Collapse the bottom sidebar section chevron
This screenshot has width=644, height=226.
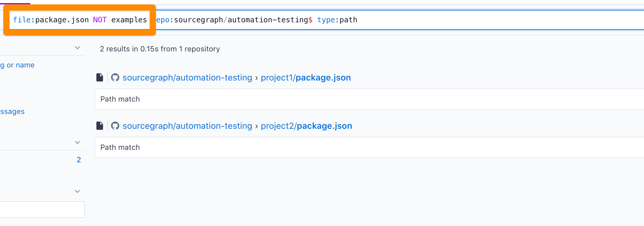77,191
